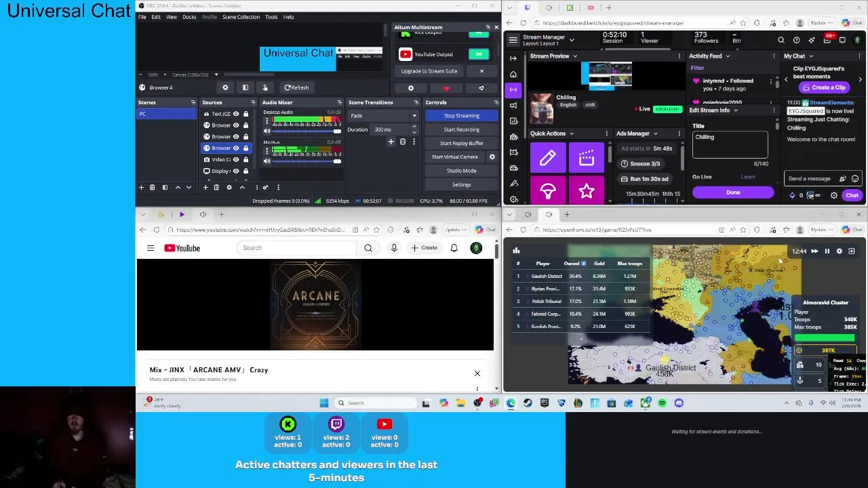Click Refresh button for Browser 4
Screen dimensions: 868x488
(296, 87)
